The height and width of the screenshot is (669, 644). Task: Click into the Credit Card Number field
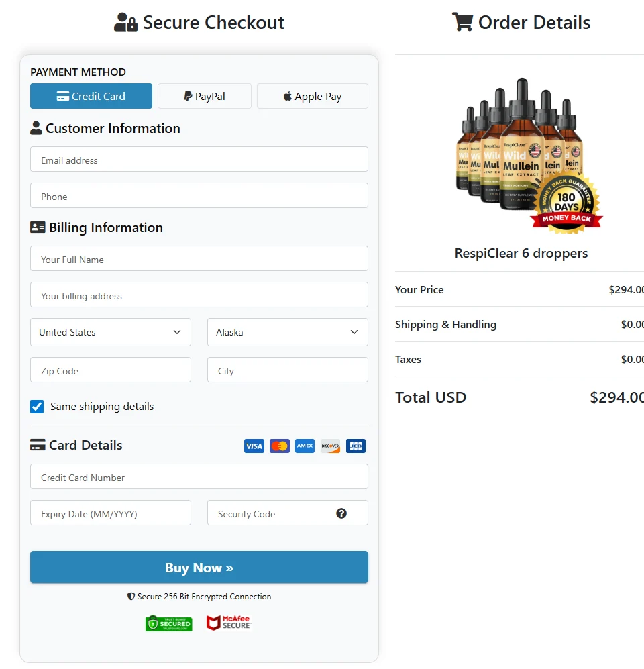[x=199, y=476]
